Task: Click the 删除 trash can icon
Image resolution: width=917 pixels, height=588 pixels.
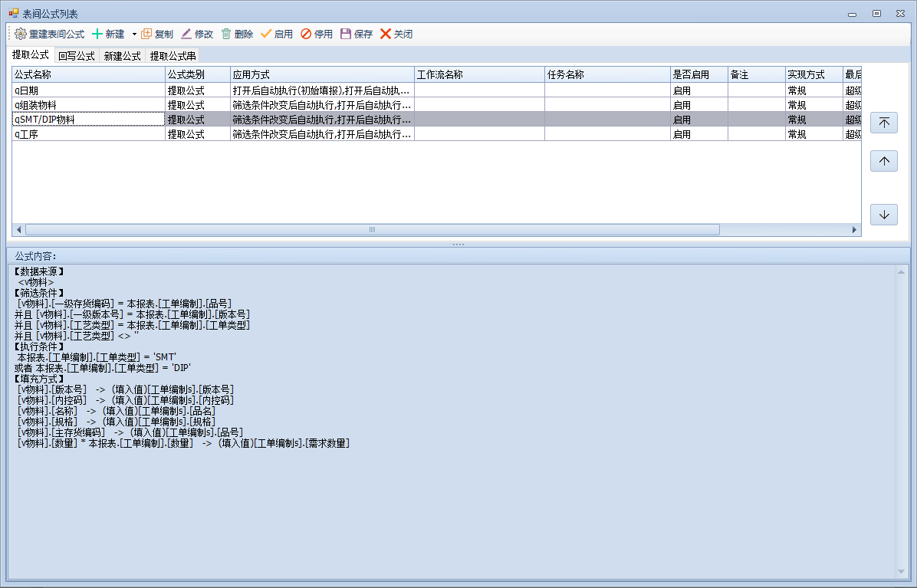Action: [x=226, y=34]
